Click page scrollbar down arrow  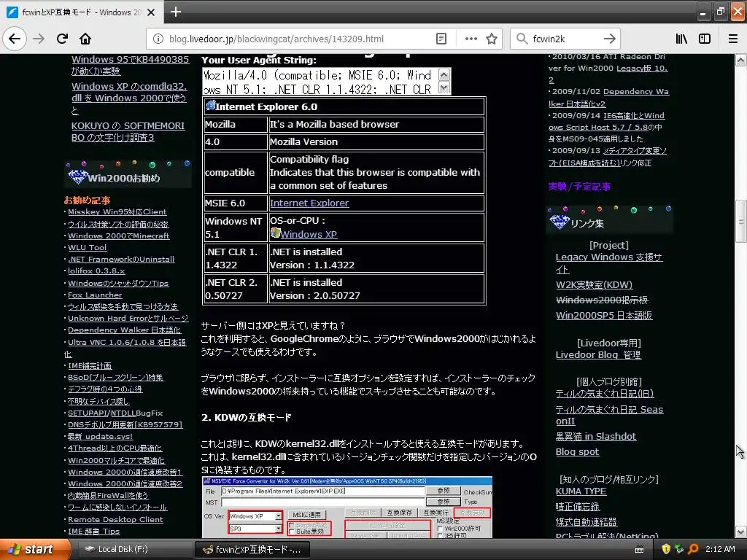pyautogui.click(x=740, y=532)
